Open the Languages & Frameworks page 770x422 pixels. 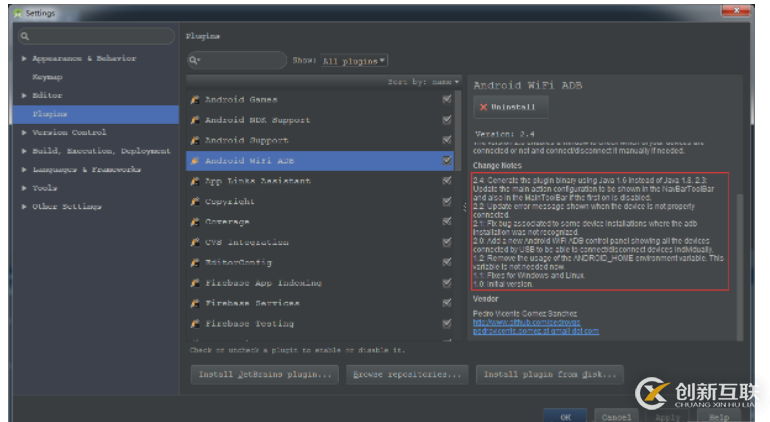(86, 169)
